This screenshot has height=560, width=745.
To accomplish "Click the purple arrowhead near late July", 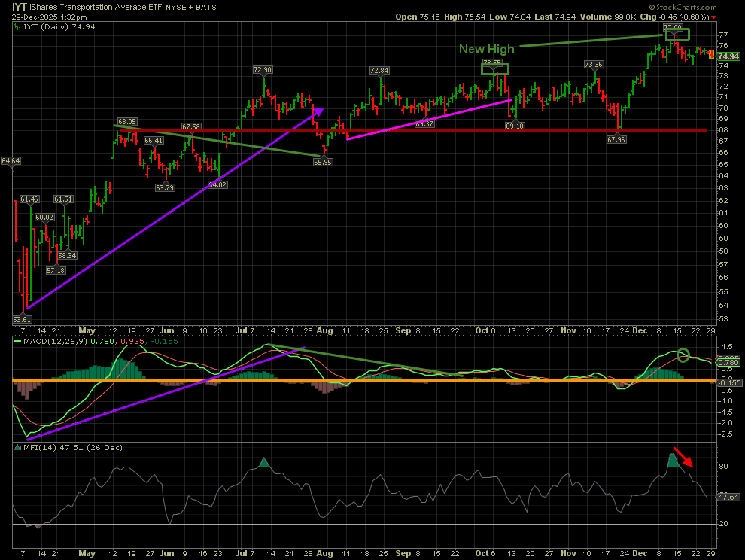I will coord(319,111).
